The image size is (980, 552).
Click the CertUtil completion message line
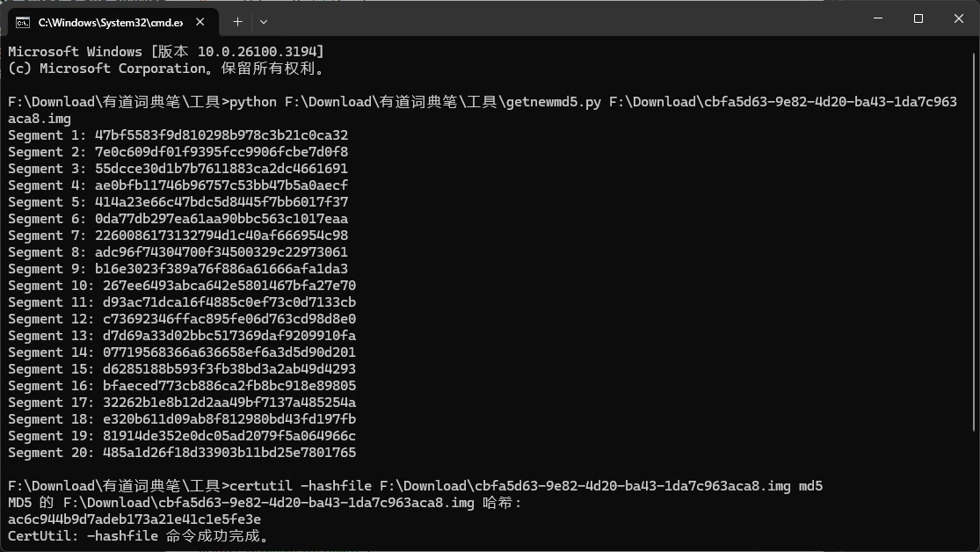139,536
